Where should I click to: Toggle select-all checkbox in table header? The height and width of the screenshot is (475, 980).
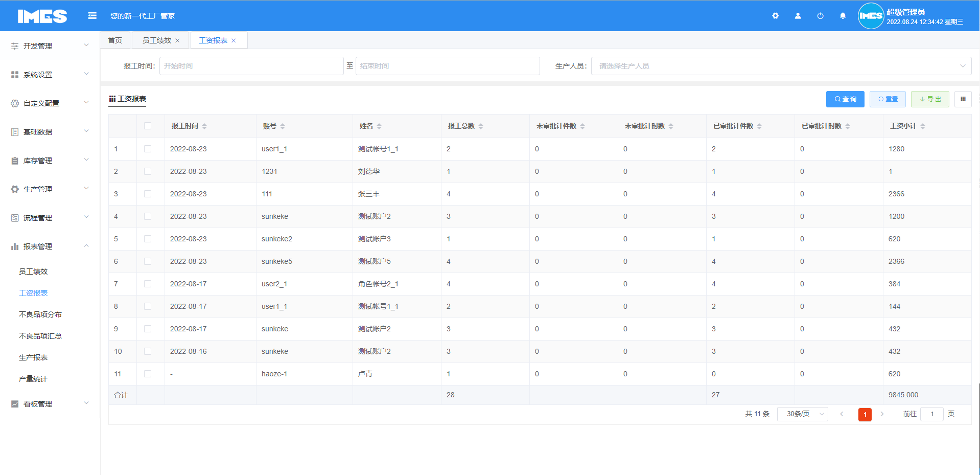point(148,126)
